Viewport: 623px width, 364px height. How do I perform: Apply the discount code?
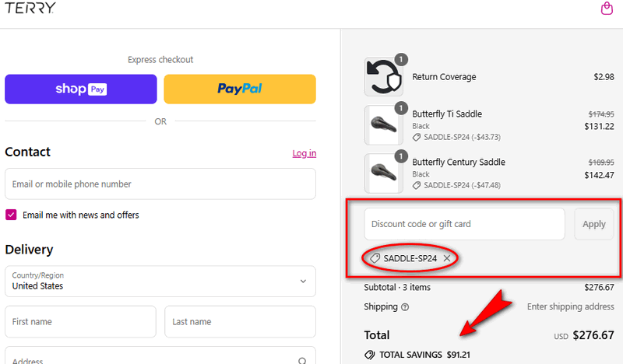click(x=593, y=224)
